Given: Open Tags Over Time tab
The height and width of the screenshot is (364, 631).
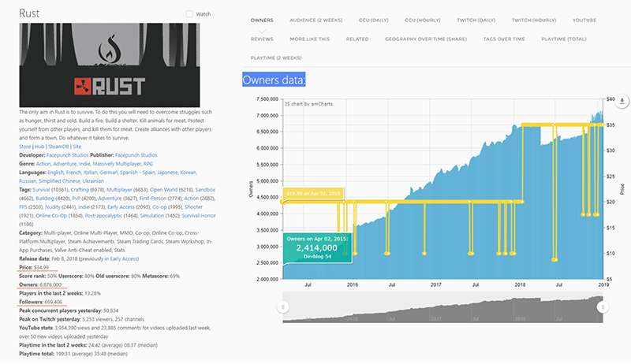Looking at the screenshot, I should tap(504, 39).
